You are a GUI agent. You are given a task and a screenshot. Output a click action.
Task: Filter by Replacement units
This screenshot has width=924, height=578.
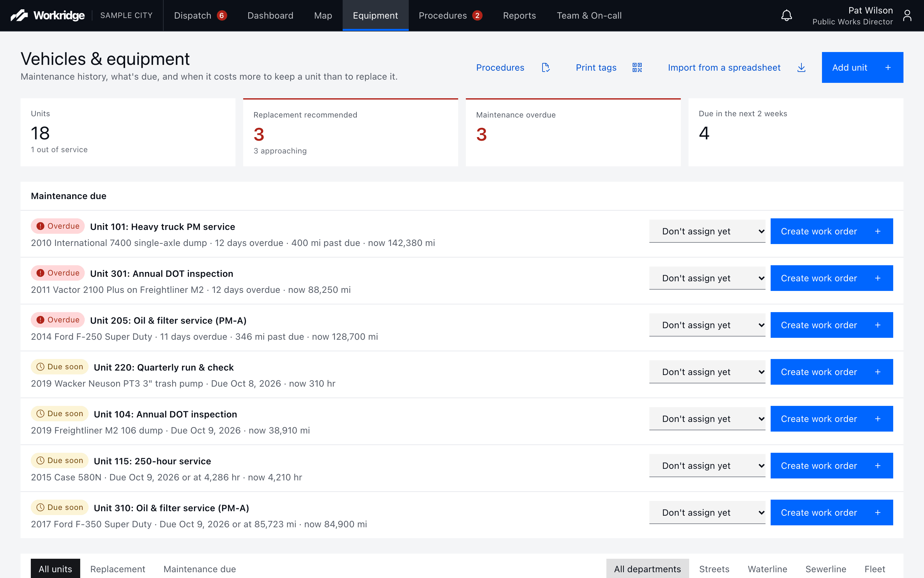(118, 569)
